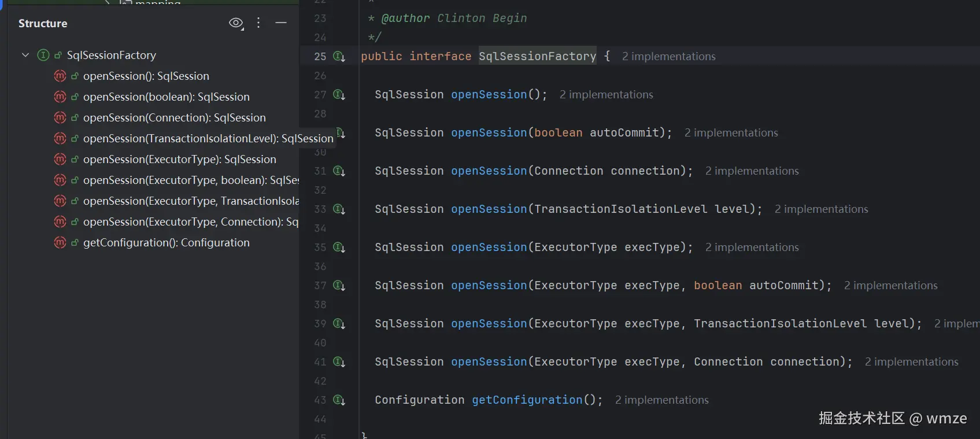980x439 pixels.
Task: Click the SqlSessionFactory interface name in editor
Action: (x=538, y=56)
